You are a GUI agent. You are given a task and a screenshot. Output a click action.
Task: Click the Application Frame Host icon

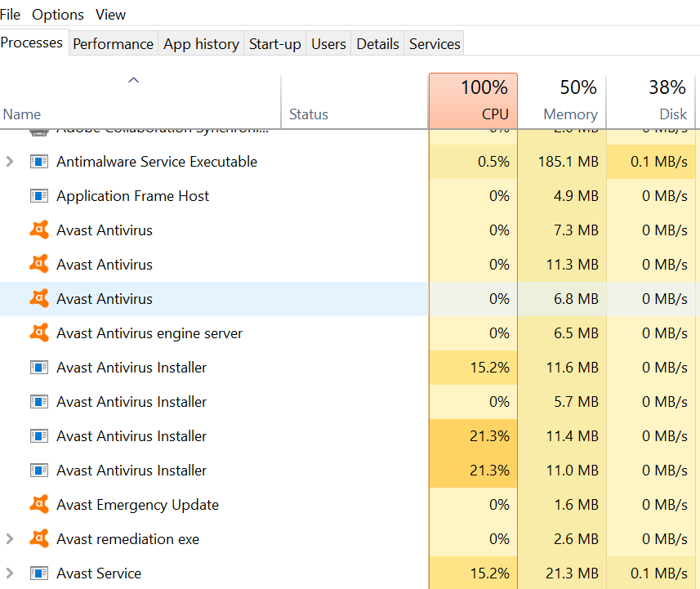39,195
